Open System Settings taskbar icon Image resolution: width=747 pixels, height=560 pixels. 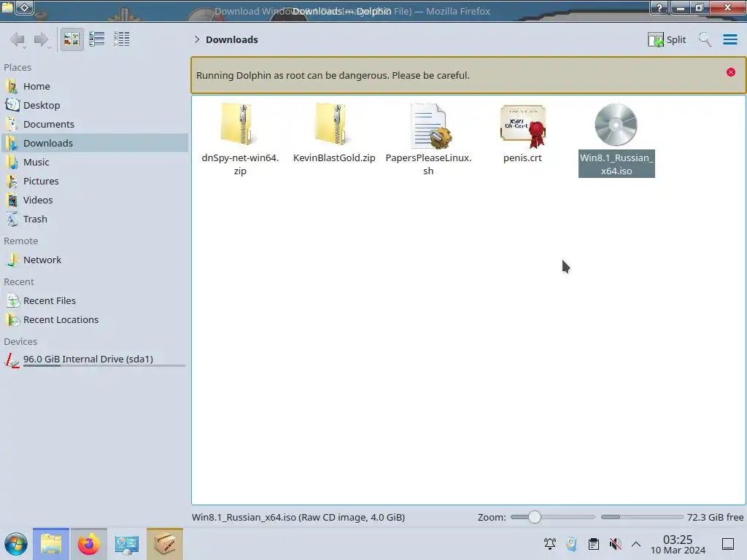(126, 544)
